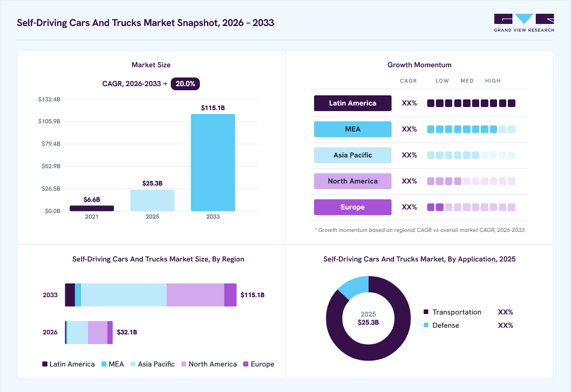
Task: Click the 20.0% CAGR badge
Action: pyautogui.click(x=185, y=84)
